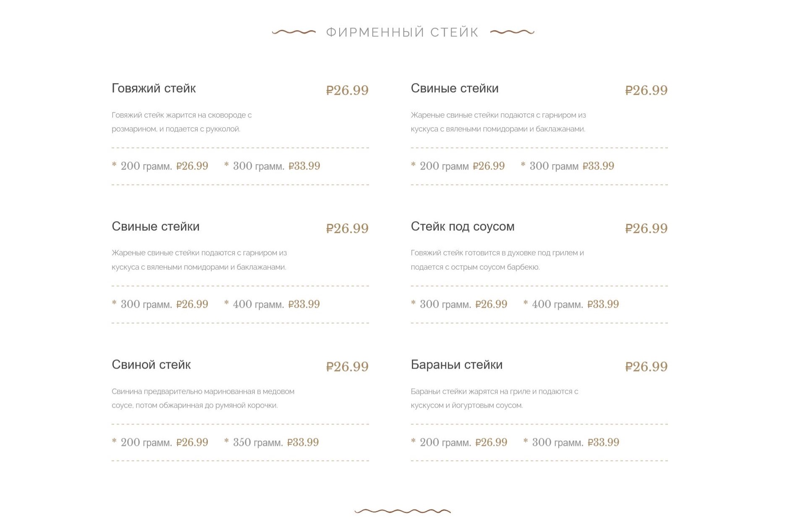This screenshot has height=532, width=806.
Task: Click the ₽26.99 price beside Стейк под соусом
Action: tap(646, 228)
